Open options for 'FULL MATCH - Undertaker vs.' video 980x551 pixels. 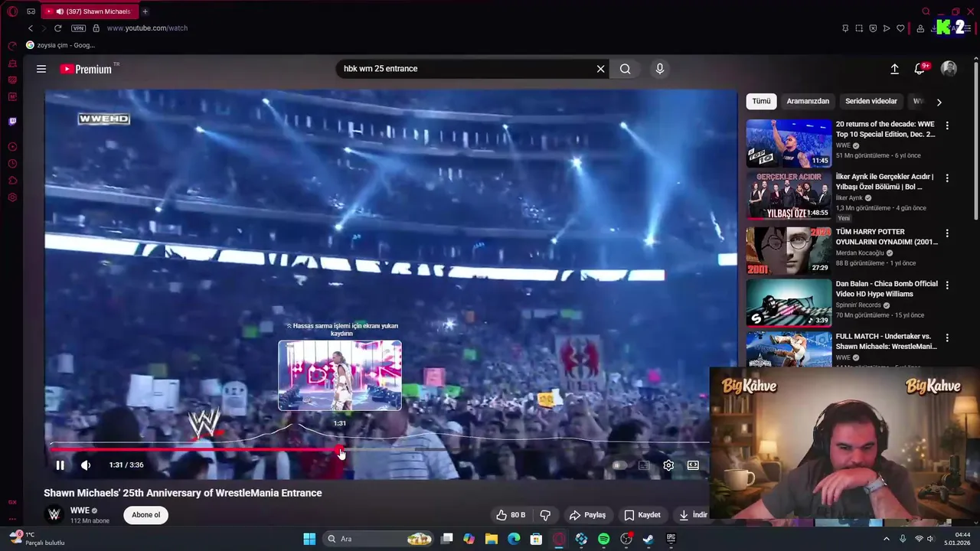(947, 338)
